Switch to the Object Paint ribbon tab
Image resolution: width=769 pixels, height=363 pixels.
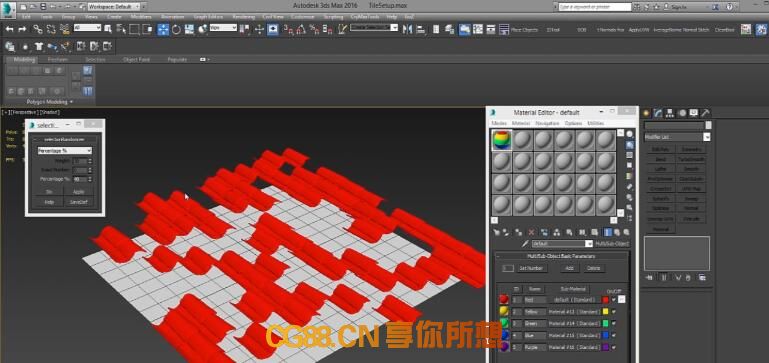(x=136, y=59)
